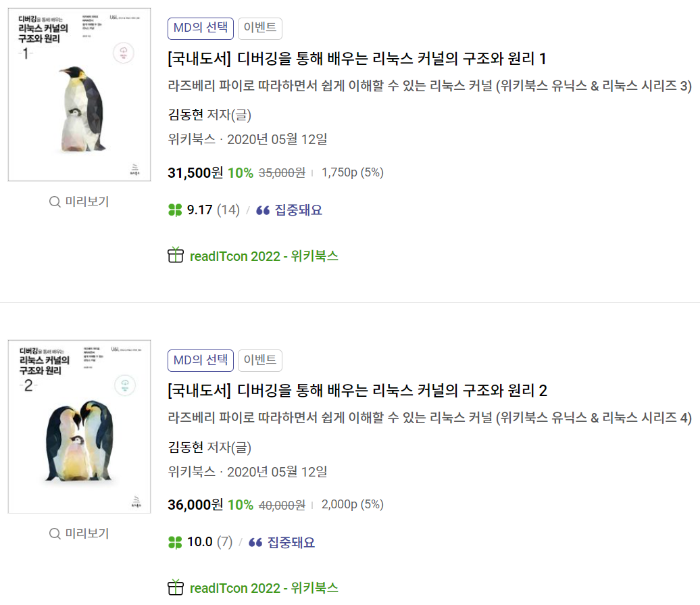
Task: Click the quote icon in first book review tag
Action: tap(263, 210)
